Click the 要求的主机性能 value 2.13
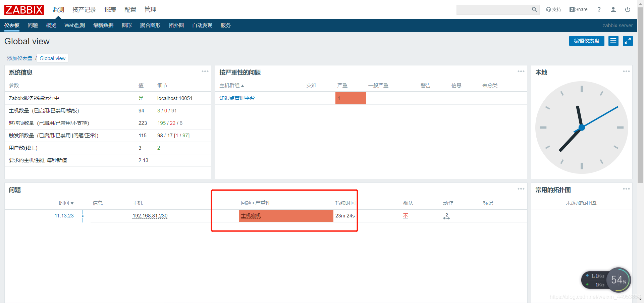The height and width of the screenshot is (303, 644). coord(143,160)
